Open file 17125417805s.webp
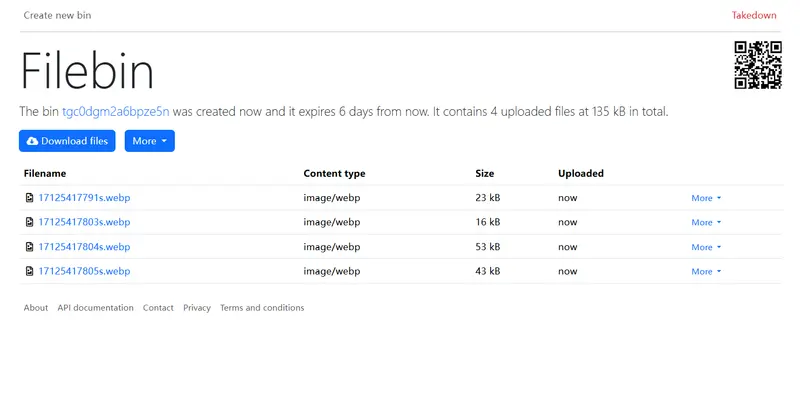The height and width of the screenshot is (408, 800). pos(84,271)
